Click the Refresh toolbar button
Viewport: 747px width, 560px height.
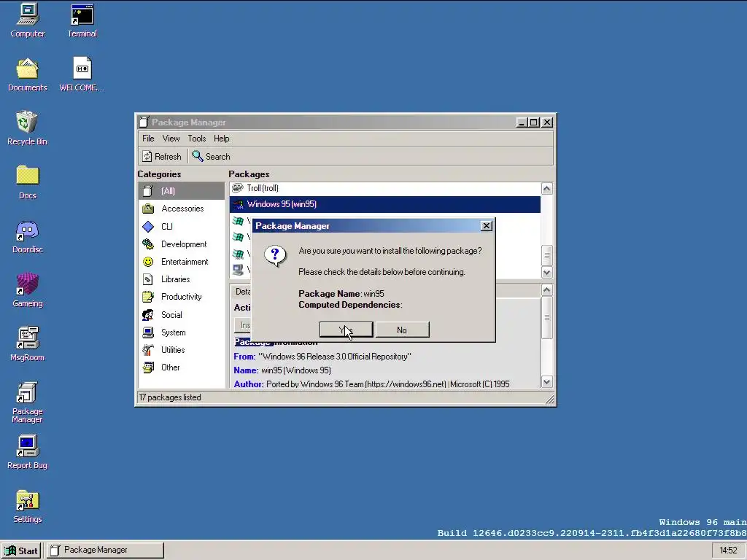pos(163,156)
